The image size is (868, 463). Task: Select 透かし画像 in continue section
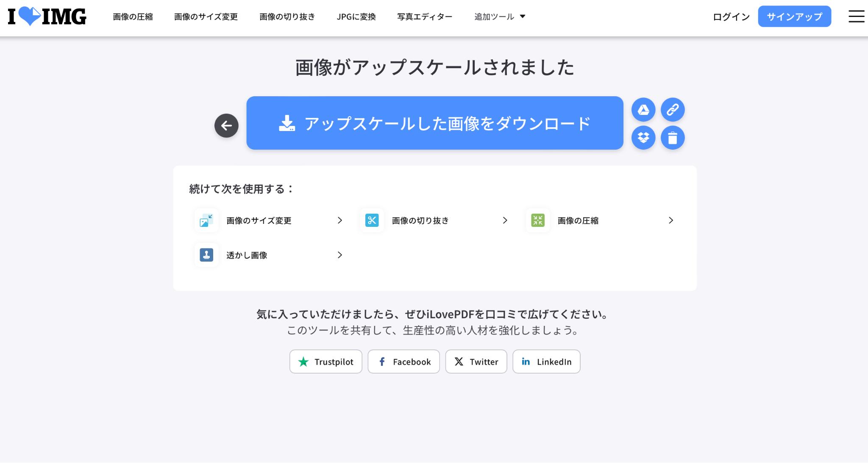click(247, 255)
